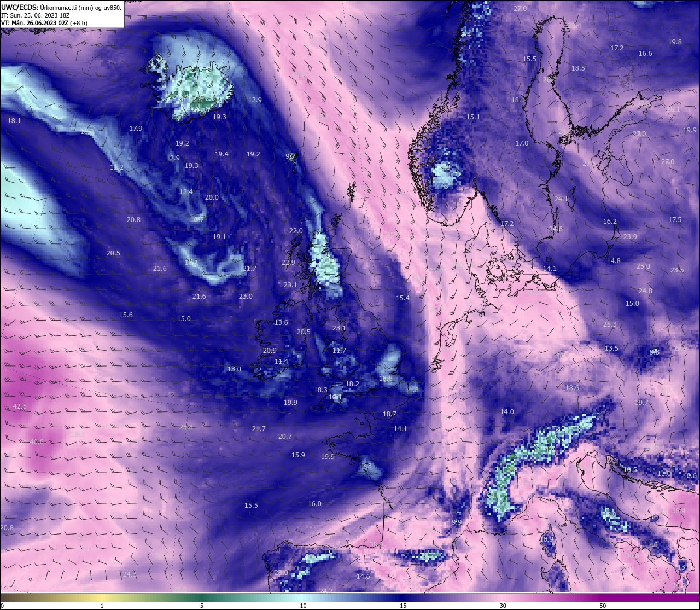The height and width of the screenshot is (610, 700).
Task: Click the 22.0 value near Scotland
Action: (x=296, y=231)
